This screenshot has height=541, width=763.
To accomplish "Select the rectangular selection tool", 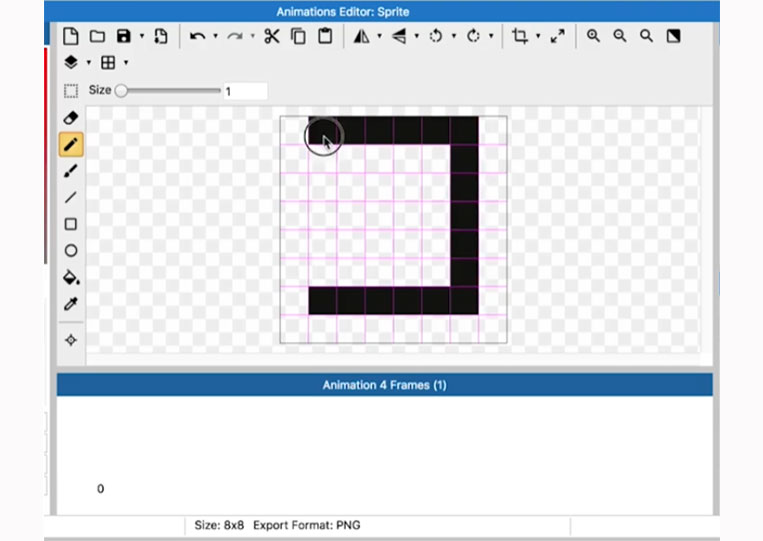I will tap(71, 91).
